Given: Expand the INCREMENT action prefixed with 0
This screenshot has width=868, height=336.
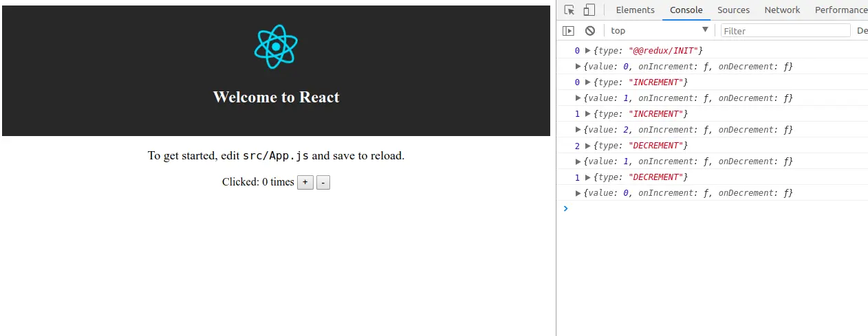Looking at the screenshot, I should click(587, 82).
